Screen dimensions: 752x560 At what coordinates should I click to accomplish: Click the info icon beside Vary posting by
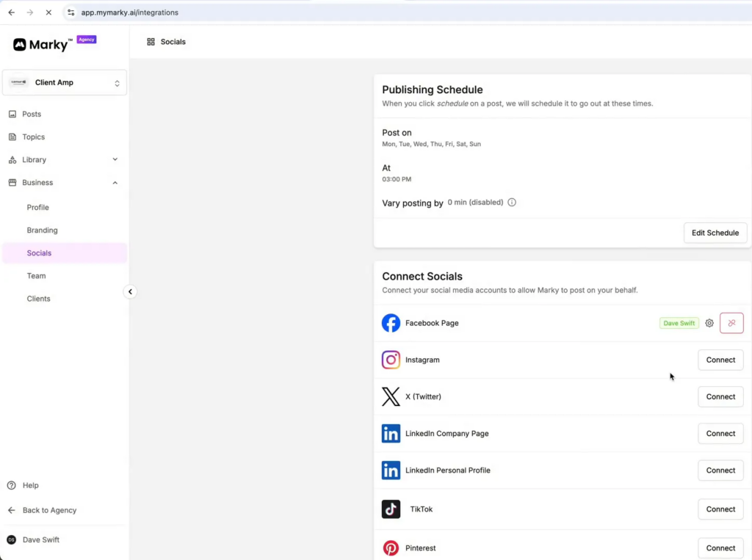point(512,203)
